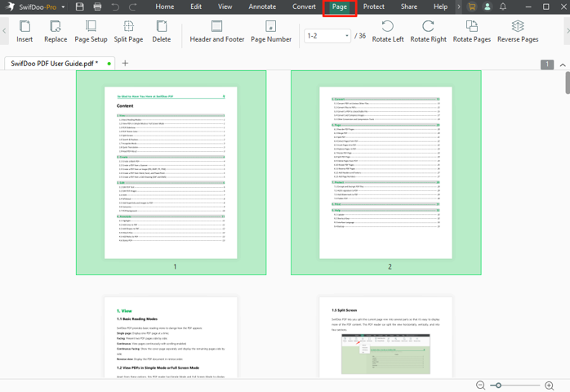
Task: Open the Protect tab
Action: [374, 7]
